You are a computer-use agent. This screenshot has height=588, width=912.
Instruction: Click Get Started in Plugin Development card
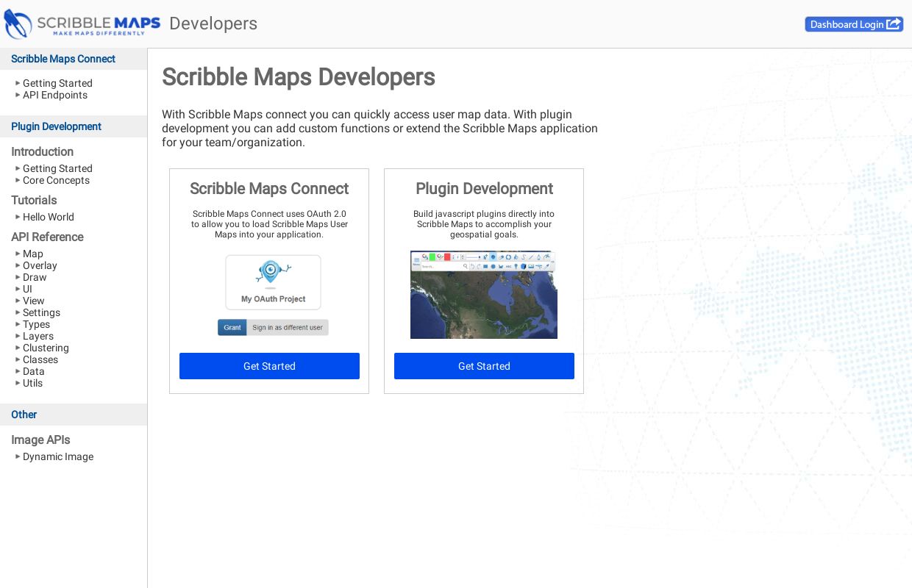coord(484,366)
